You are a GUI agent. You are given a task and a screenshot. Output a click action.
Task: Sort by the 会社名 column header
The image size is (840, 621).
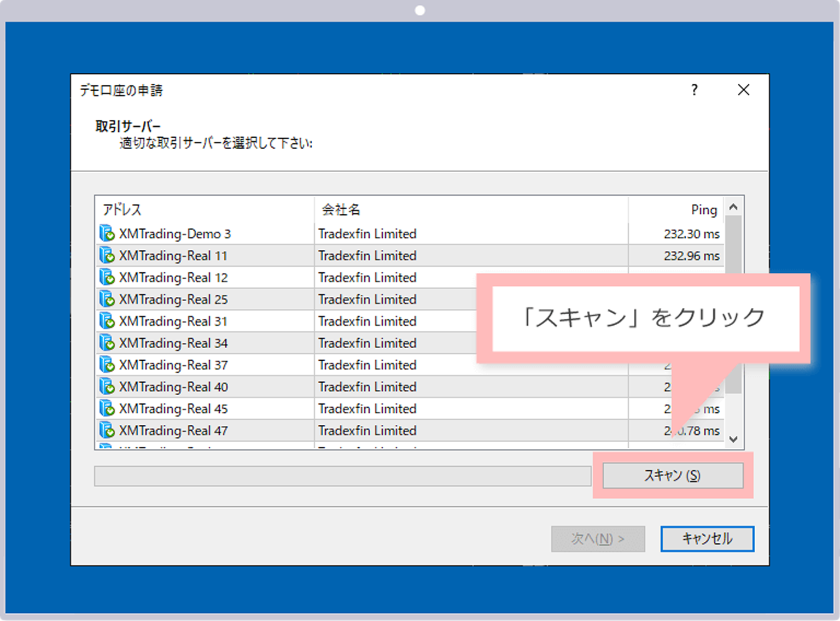point(471,209)
